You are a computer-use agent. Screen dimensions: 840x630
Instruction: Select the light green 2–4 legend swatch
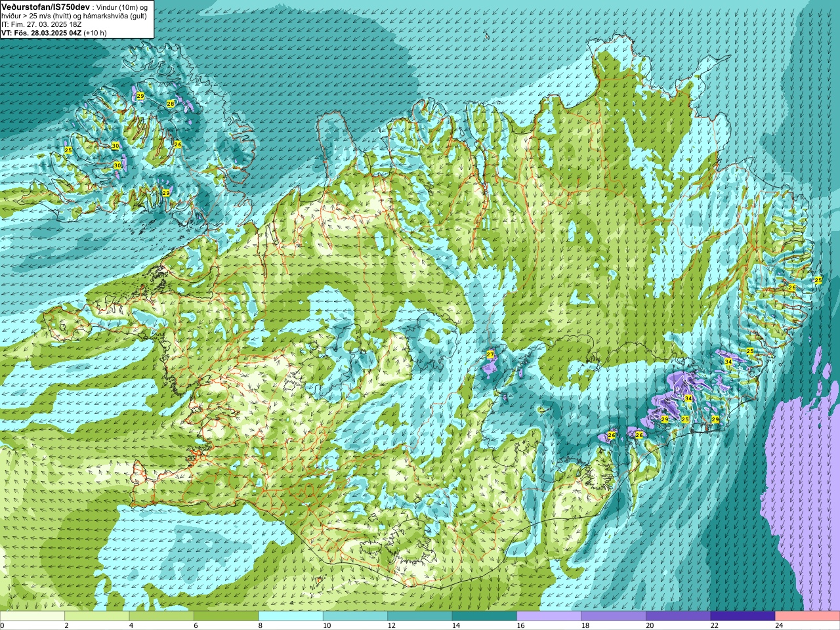pos(96,616)
